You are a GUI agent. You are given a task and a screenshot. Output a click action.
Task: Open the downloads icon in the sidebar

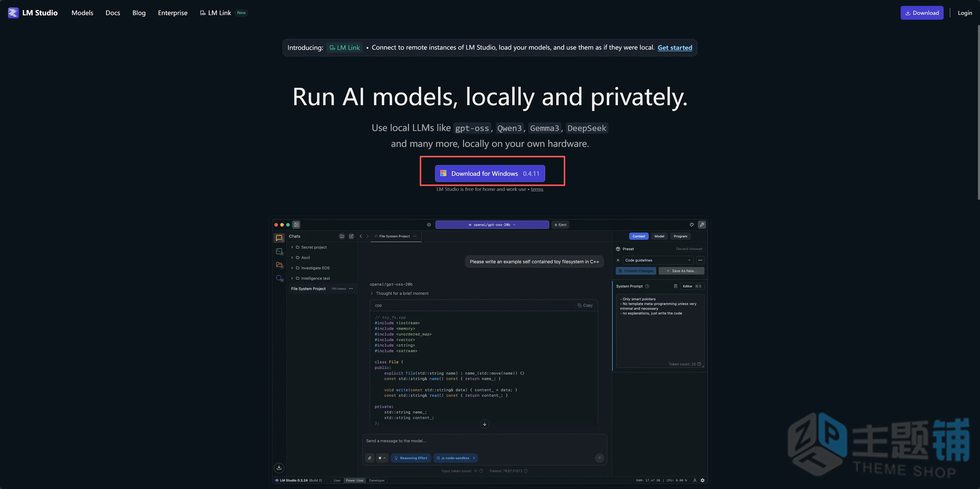coord(279,468)
